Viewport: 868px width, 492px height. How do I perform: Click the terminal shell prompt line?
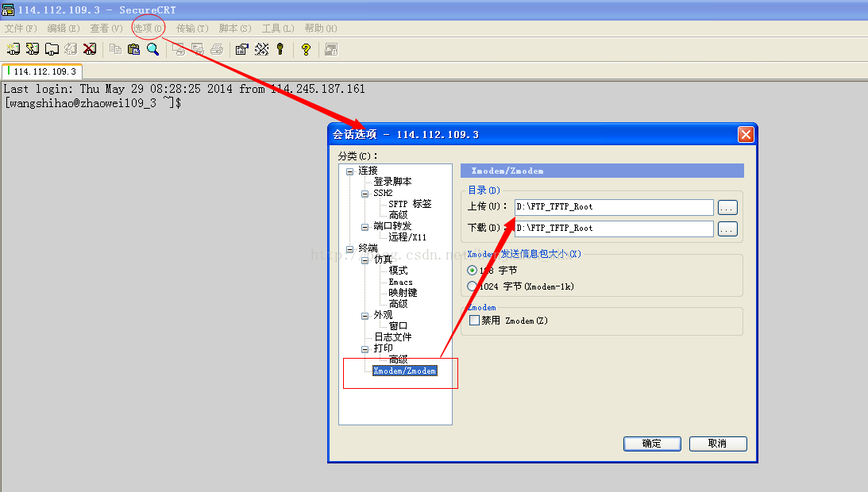pyautogui.click(x=93, y=103)
